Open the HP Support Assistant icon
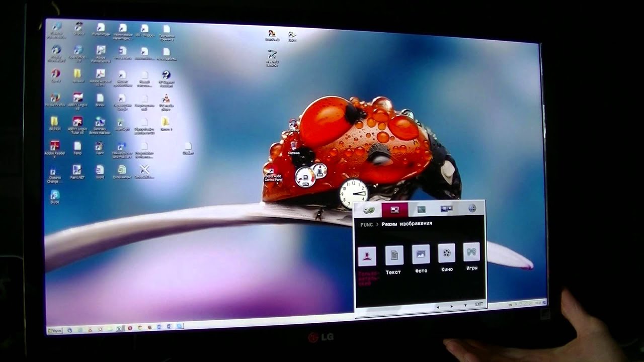This screenshot has height=362, width=644. point(166,78)
